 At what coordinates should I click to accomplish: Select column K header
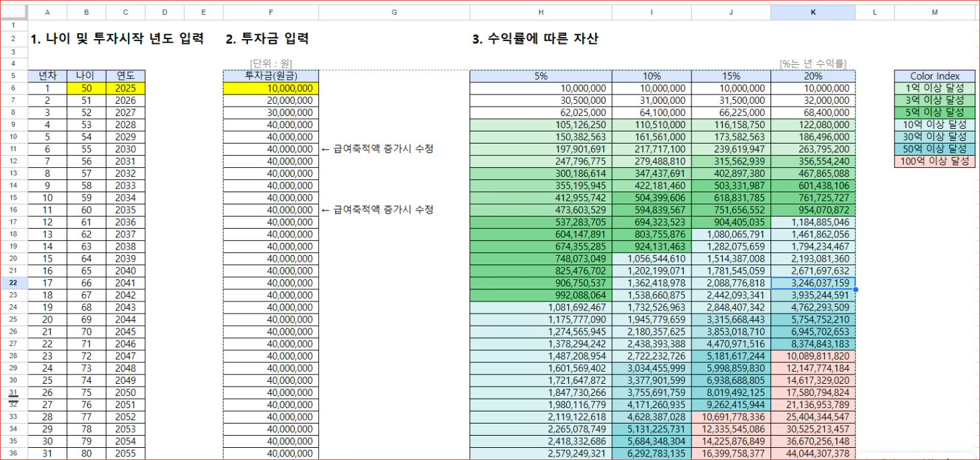tap(813, 12)
